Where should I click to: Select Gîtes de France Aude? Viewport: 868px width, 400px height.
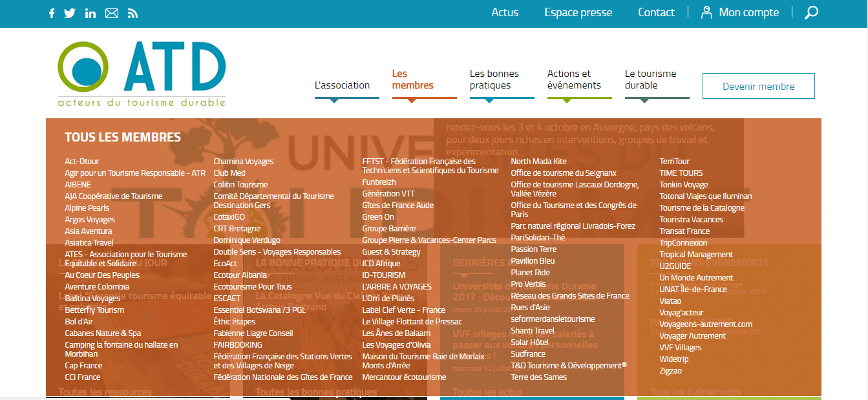pyautogui.click(x=398, y=205)
